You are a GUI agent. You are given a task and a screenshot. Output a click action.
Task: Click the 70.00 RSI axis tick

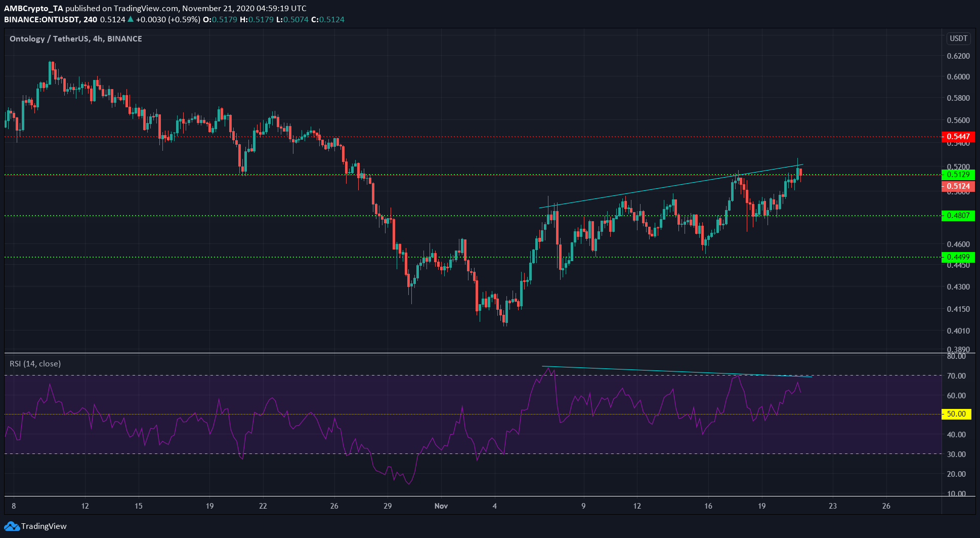[956, 376]
